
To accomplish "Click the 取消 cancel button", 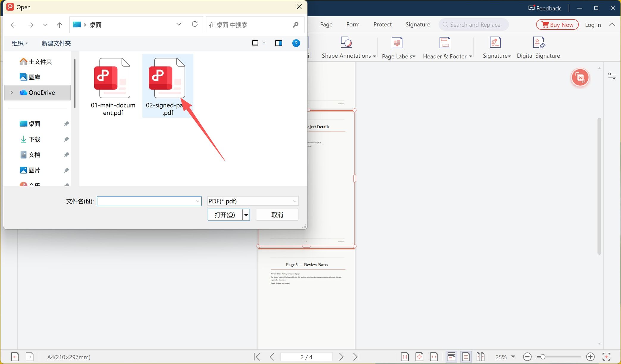I will coord(277,215).
